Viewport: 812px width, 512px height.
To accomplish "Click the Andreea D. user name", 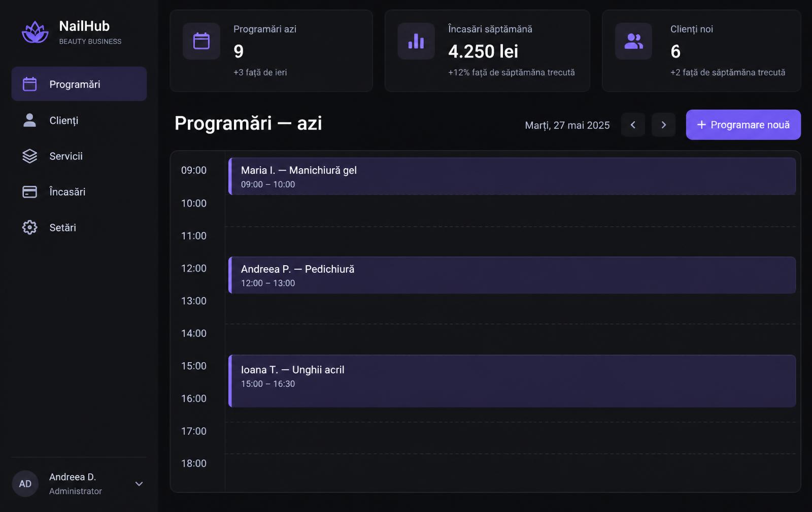I will click(73, 477).
